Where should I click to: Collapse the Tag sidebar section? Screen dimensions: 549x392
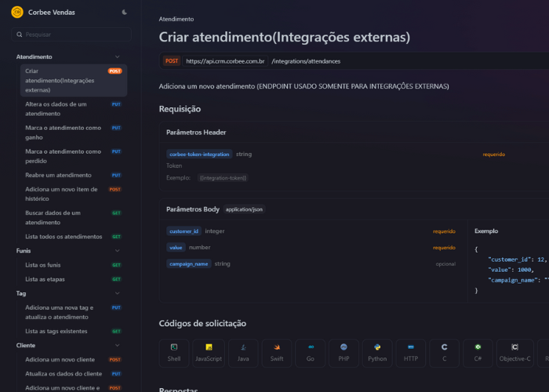[x=117, y=293]
